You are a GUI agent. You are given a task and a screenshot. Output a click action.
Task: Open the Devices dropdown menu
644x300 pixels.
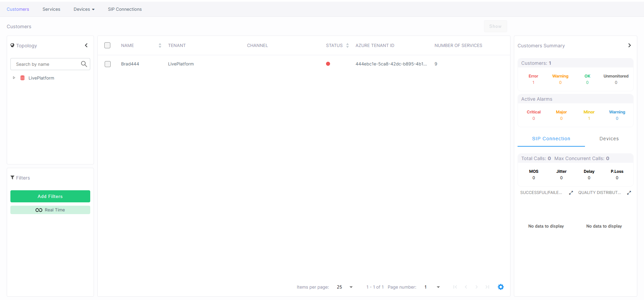tap(84, 9)
